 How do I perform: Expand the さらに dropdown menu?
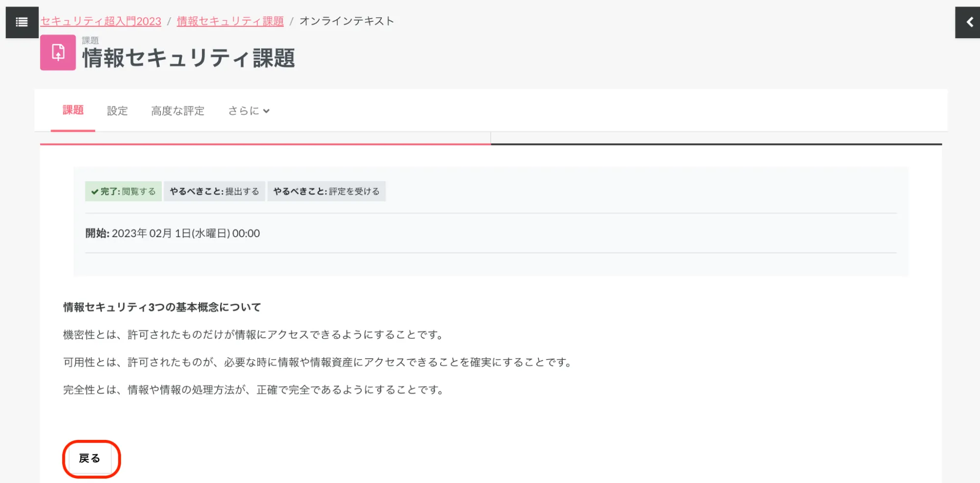click(244, 111)
